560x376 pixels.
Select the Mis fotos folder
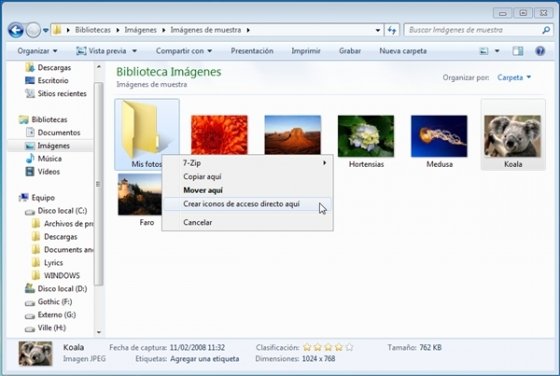click(147, 135)
